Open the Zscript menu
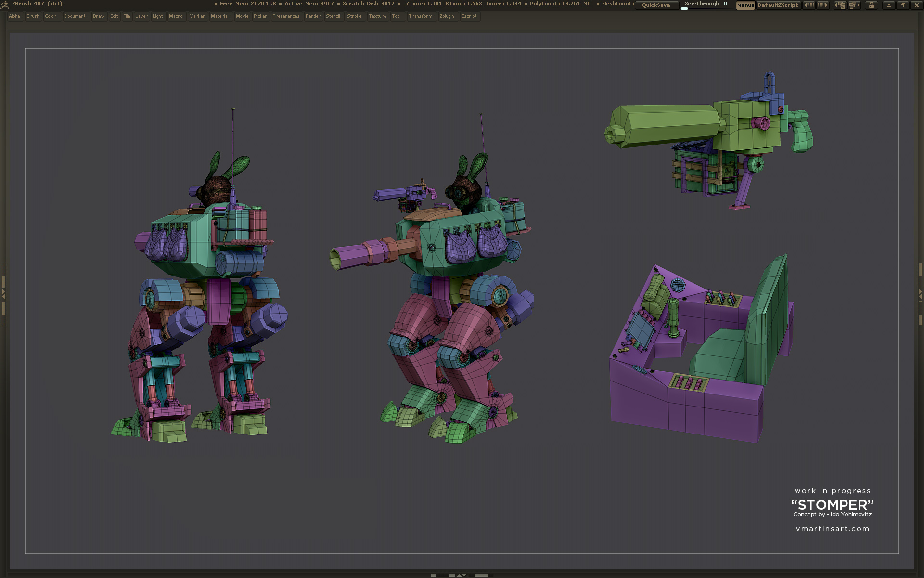 (469, 16)
